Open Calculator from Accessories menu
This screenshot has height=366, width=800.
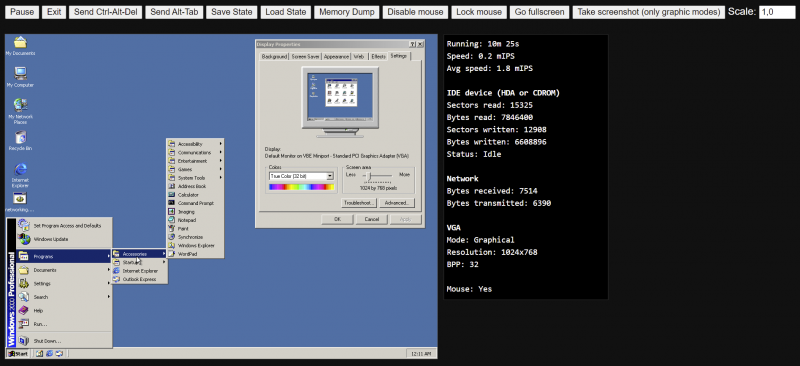coord(195,194)
